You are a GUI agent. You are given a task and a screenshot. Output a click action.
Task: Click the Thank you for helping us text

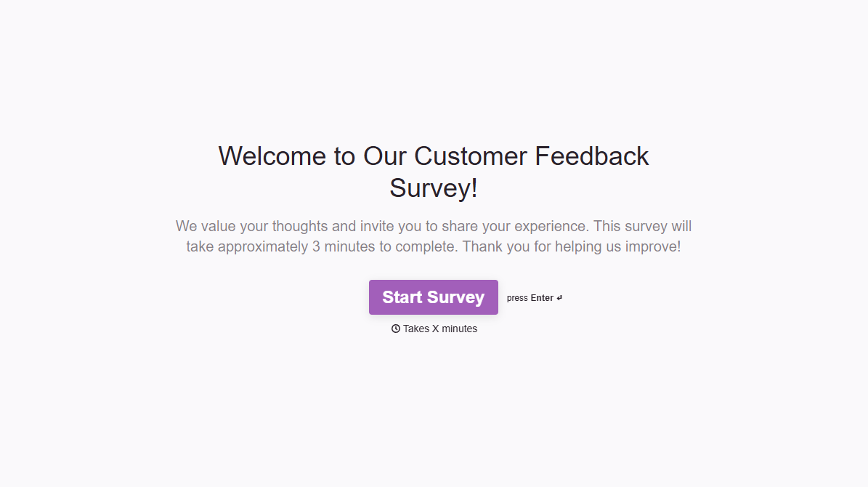pos(574,246)
